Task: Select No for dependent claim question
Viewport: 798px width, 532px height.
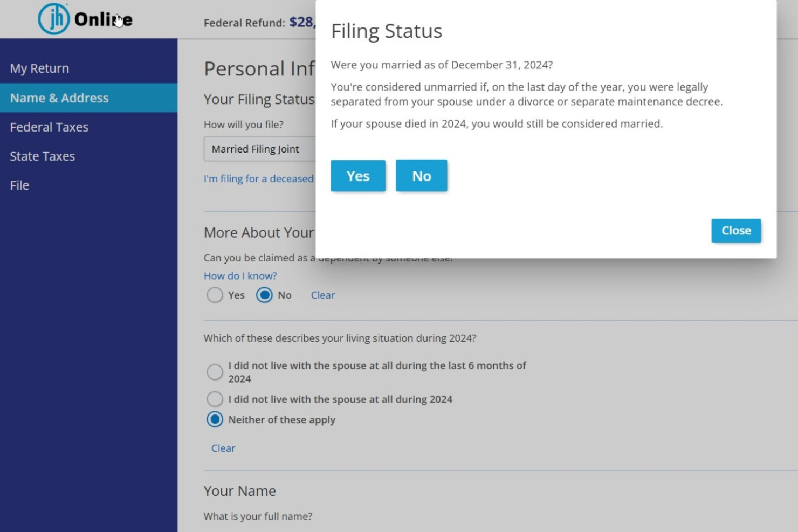Action: (x=264, y=295)
